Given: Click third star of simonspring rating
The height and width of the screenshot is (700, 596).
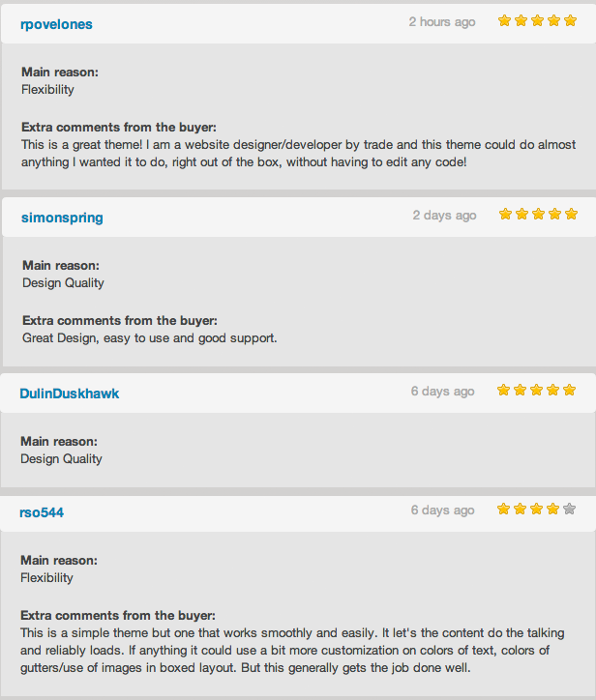Looking at the screenshot, I should [538, 214].
